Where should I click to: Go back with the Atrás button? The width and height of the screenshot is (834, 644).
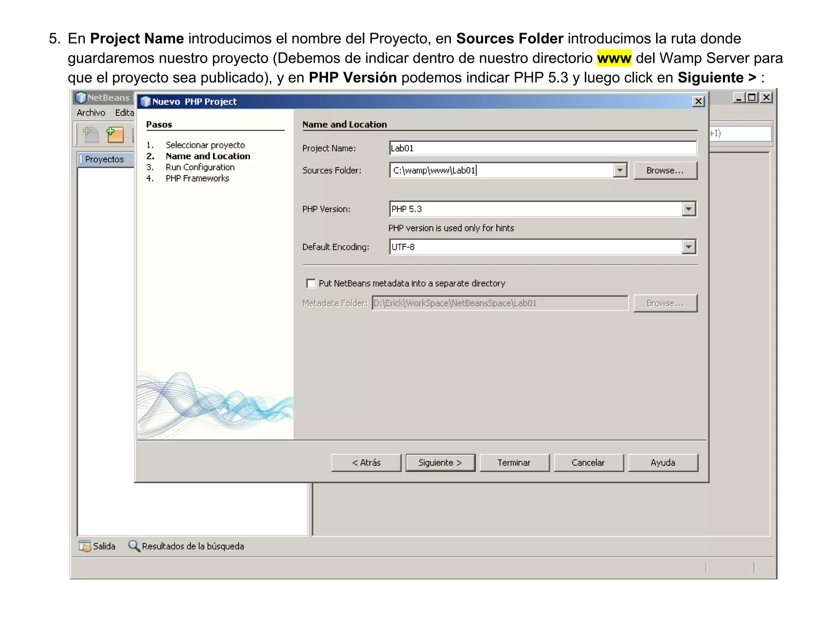pos(366,463)
